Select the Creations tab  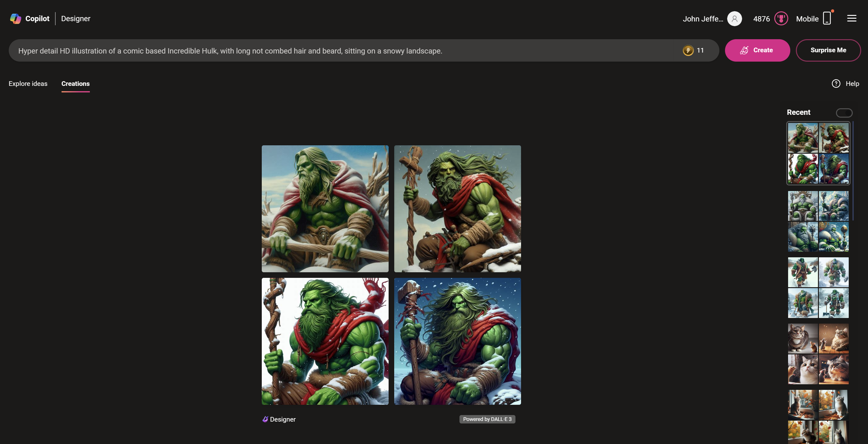[76, 84]
